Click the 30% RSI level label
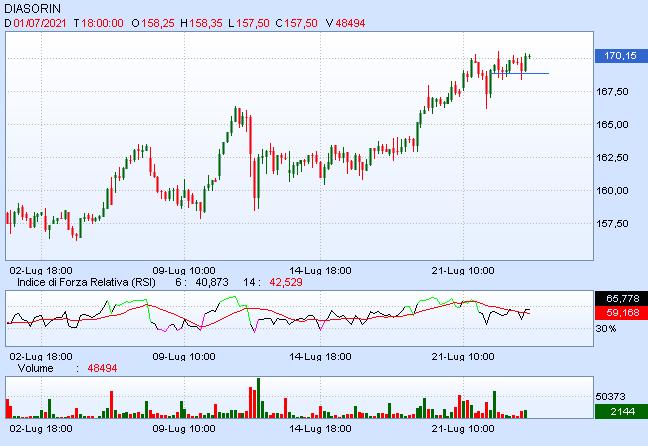 point(606,329)
